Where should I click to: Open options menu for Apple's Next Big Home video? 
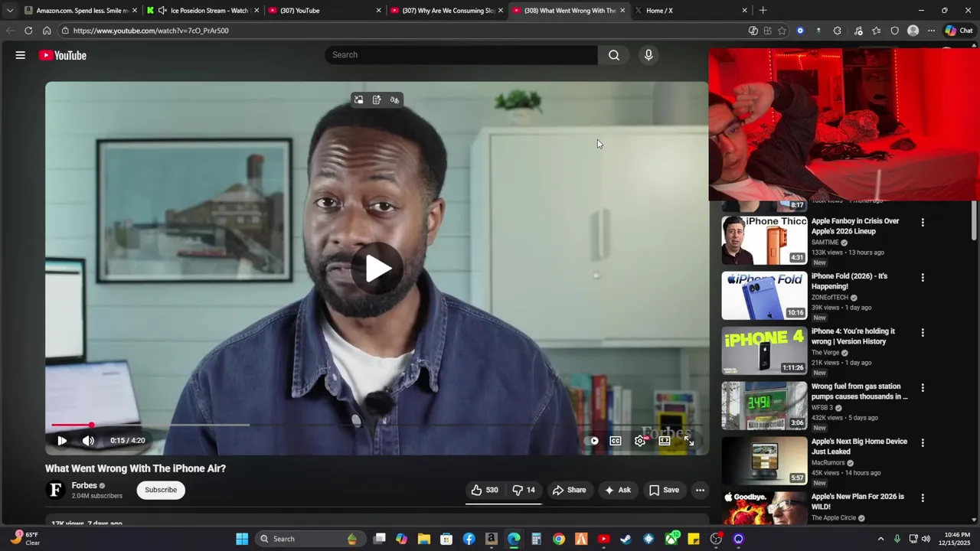[x=923, y=443]
